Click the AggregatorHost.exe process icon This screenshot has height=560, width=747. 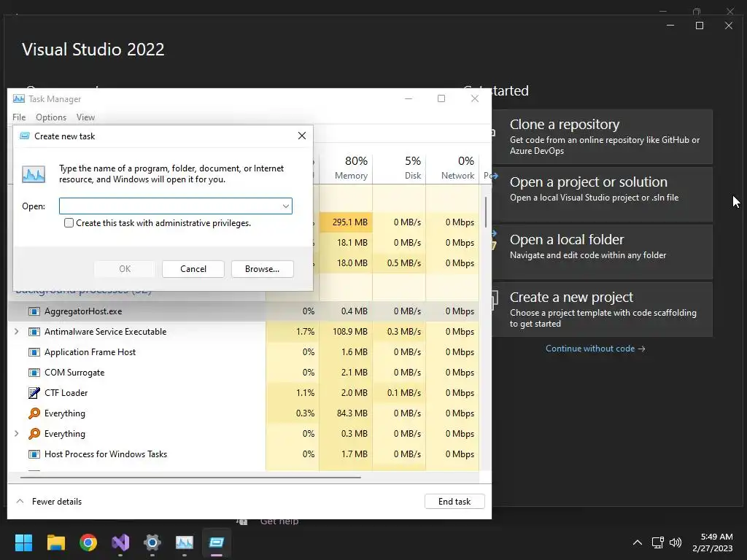coord(34,311)
